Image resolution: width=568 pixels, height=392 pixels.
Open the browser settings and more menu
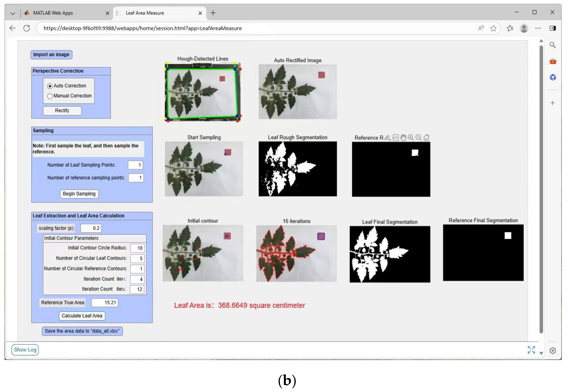538,28
